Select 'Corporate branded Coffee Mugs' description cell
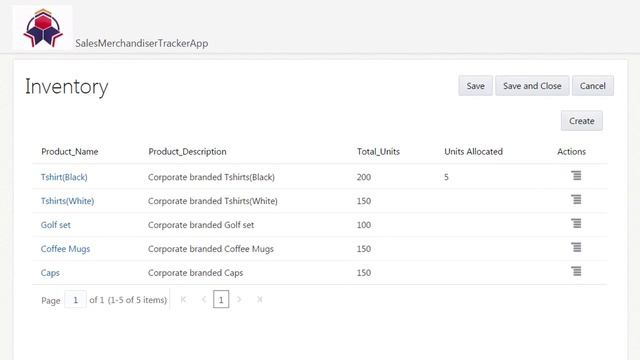640x360 pixels. coord(211,249)
